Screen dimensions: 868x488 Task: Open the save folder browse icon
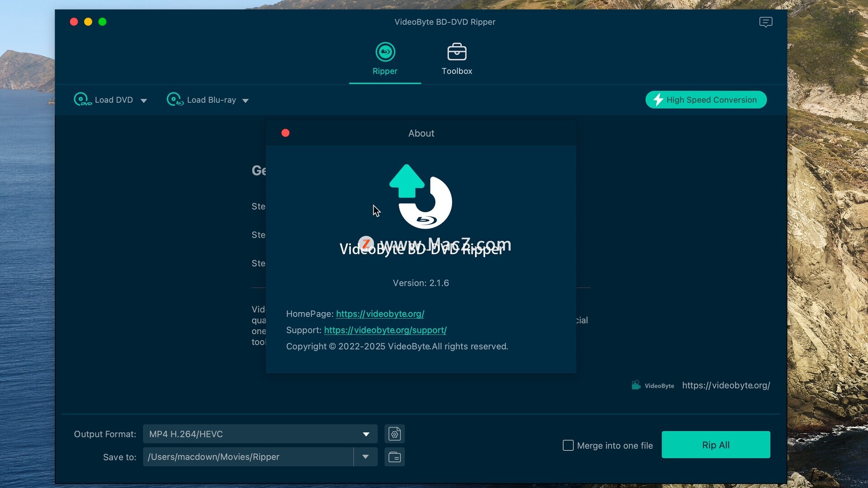394,457
